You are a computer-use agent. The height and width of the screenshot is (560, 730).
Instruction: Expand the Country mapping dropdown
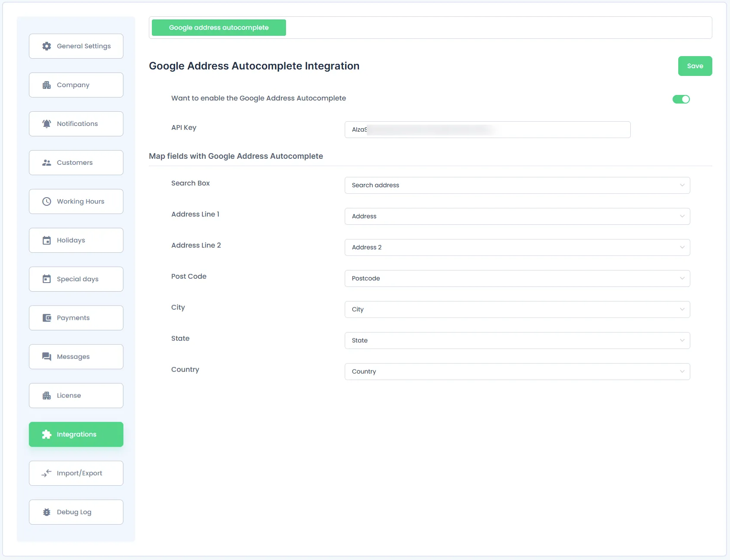(x=517, y=371)
